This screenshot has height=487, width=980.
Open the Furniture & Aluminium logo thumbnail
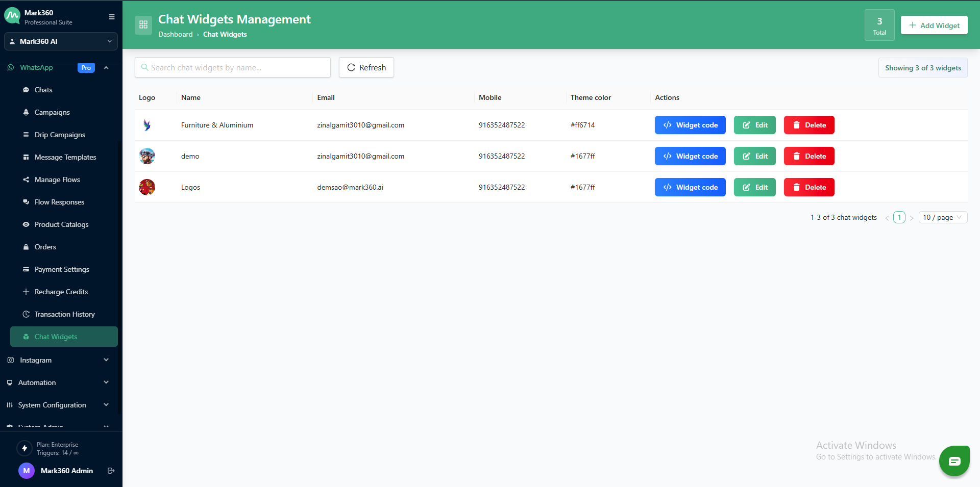147,125
